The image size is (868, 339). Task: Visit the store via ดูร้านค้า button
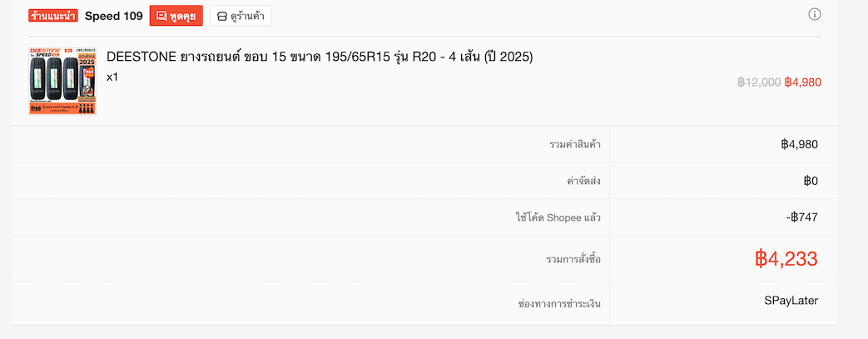tap(241, 16)
